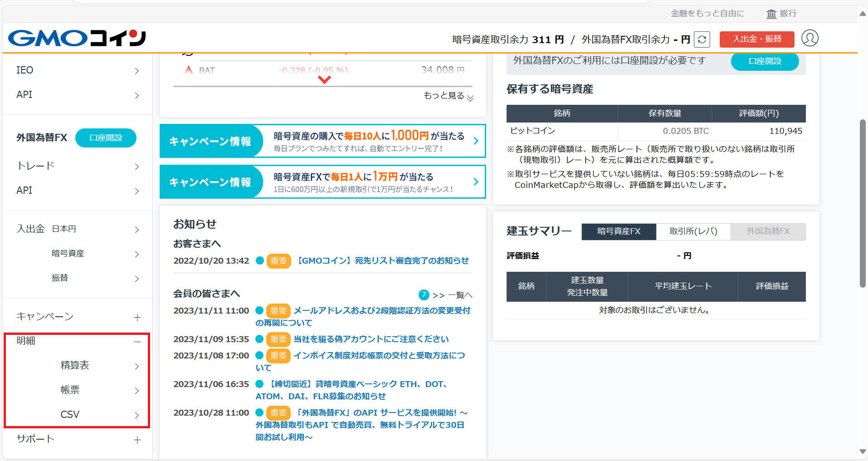Open the IEO menu item
The width and height of the screenshot is (868, 461).
point(78,70)
